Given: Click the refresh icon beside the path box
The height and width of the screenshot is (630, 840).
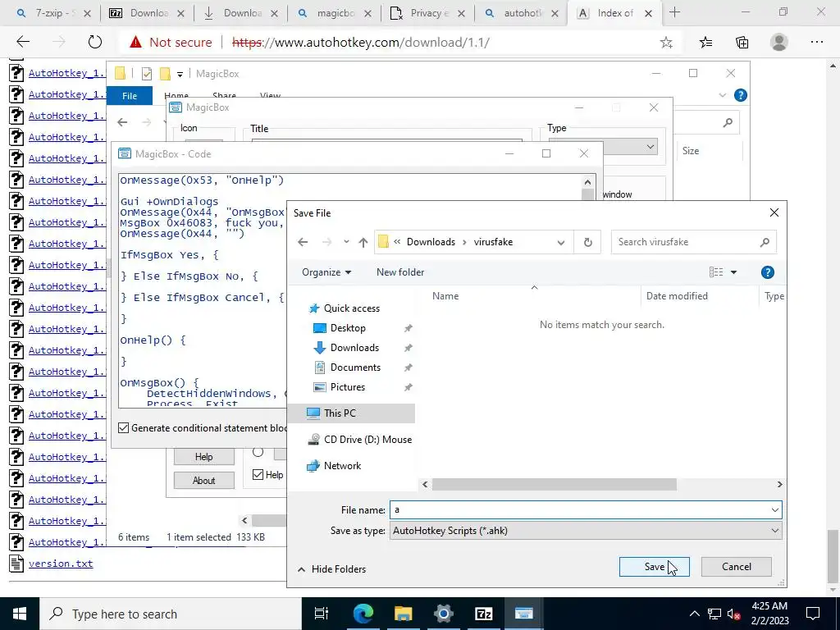Looking at the screenshot, I should [x=587, y=242].
